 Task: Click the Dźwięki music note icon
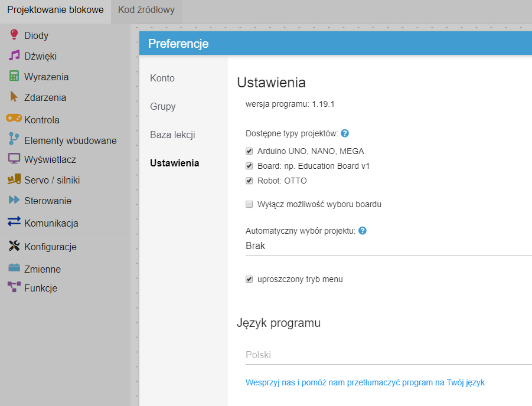(14, 55)
